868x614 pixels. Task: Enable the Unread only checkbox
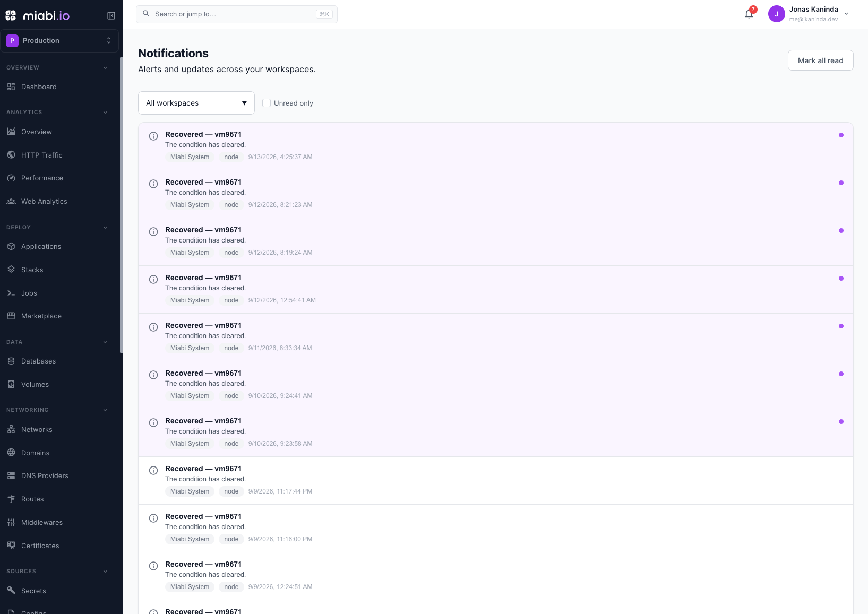267,103
